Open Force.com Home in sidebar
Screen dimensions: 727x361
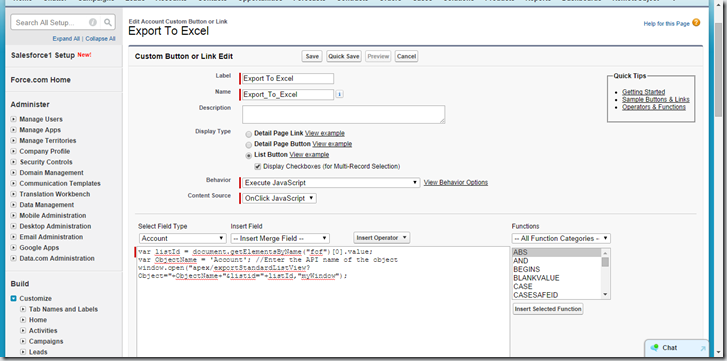pyautogui.click(x=41, y=80)
